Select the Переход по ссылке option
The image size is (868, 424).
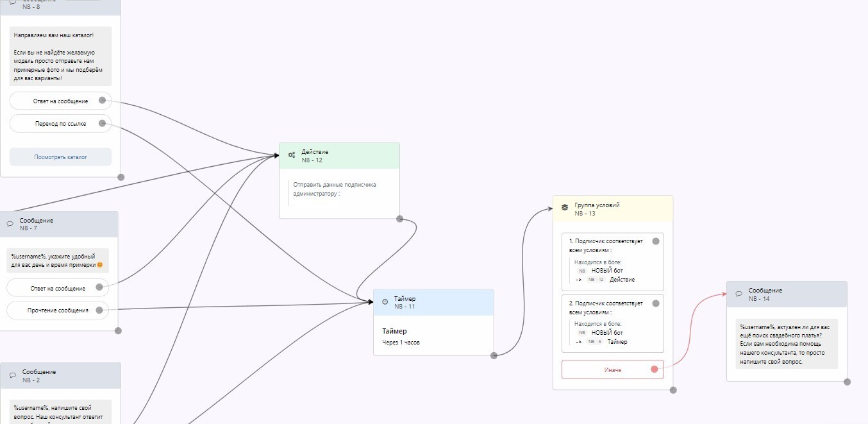[x=61, y=124]
